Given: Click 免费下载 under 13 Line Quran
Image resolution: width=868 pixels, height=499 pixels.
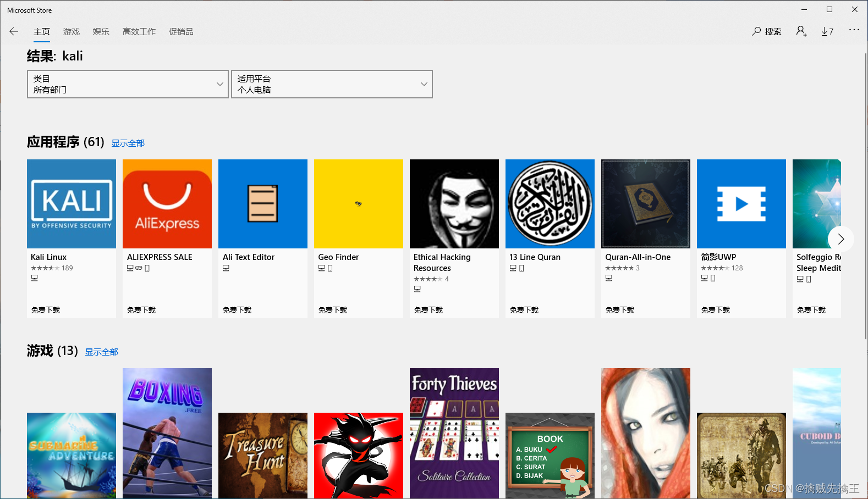Looking at the screenshot, I should tap(524, 310).
